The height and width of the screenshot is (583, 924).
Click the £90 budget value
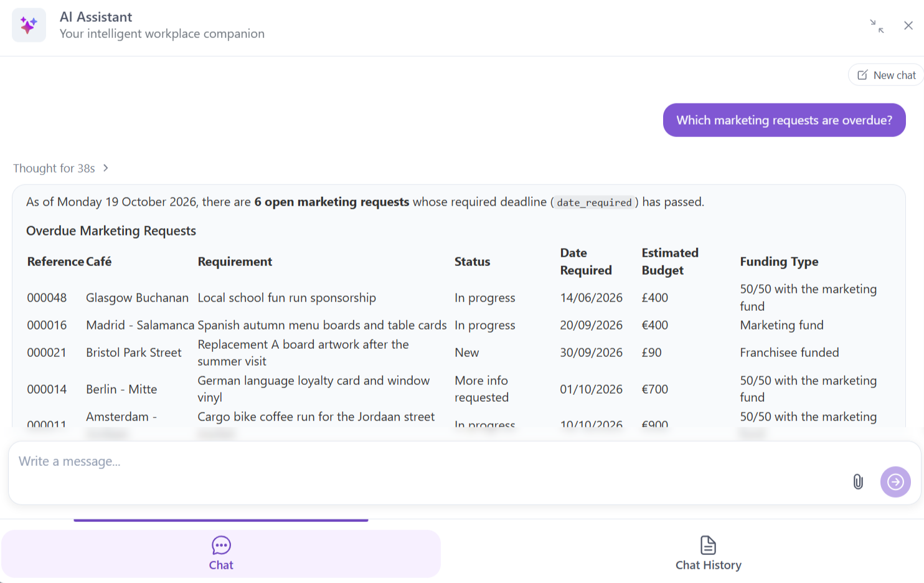click(651, 353)
